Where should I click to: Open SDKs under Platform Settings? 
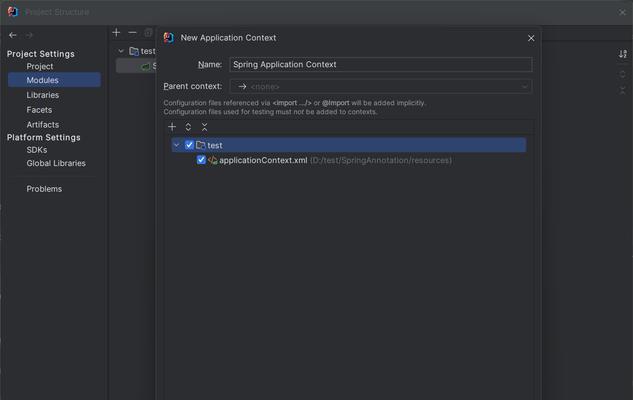pos(37,150)
